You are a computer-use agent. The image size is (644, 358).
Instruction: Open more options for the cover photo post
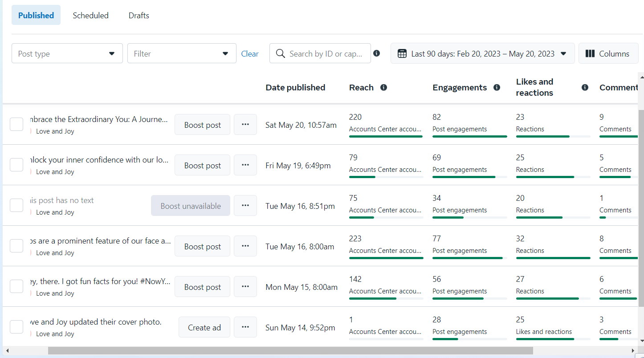click(x=245, y=327)
